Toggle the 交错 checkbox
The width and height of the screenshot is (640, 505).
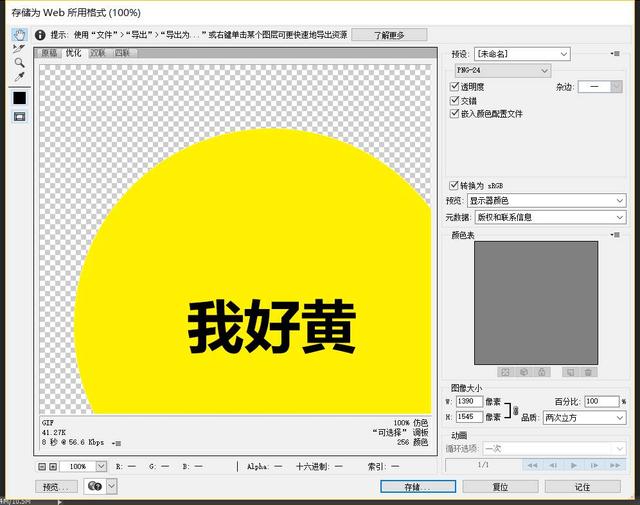tap(454, 100)
